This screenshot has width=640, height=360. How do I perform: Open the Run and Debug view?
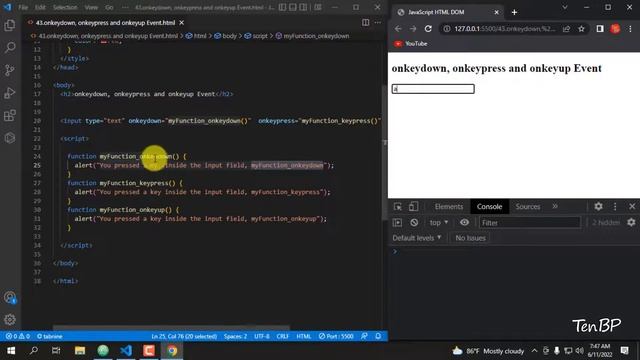[10, 93]
